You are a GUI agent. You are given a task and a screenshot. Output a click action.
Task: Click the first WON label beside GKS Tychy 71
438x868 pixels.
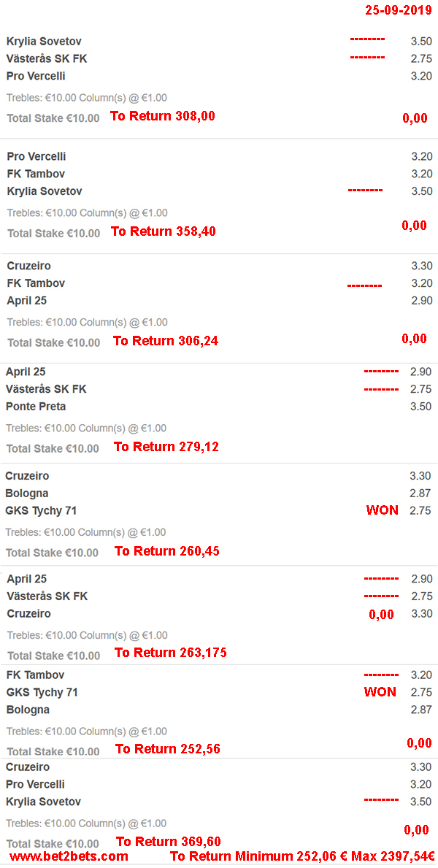point(382,510)
